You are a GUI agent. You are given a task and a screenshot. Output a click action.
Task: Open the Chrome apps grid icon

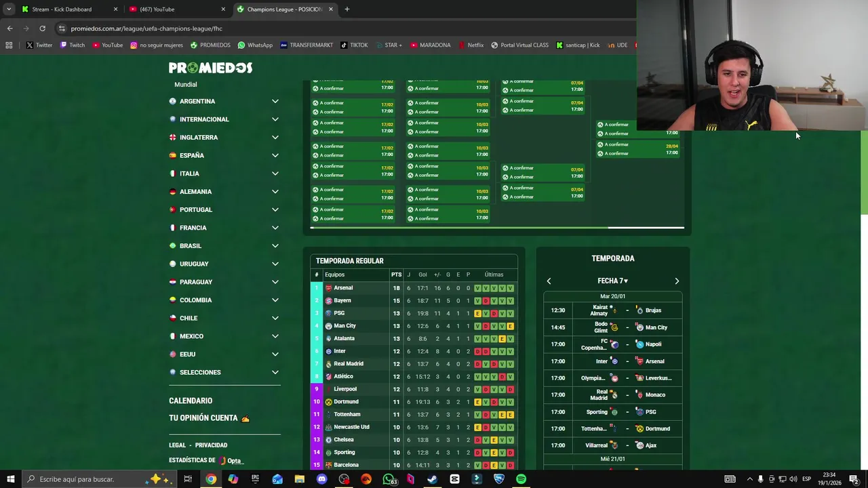[x=9, y=45]
